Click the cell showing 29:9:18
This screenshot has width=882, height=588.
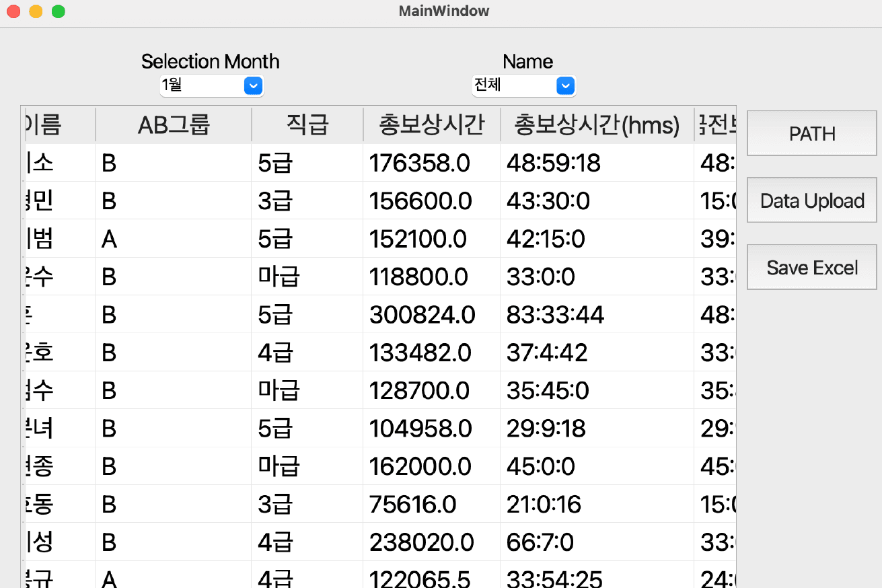[597, 428]
